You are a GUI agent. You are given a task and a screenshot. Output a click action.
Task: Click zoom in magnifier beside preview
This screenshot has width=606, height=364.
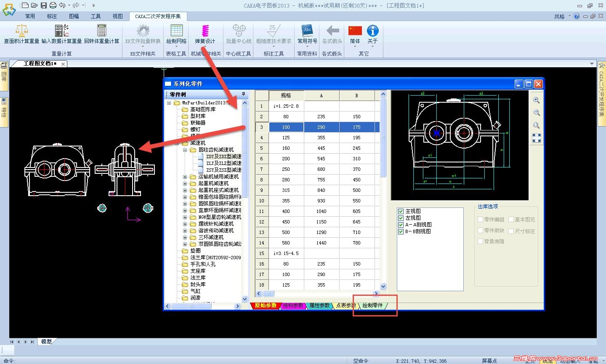click(536, 100)
